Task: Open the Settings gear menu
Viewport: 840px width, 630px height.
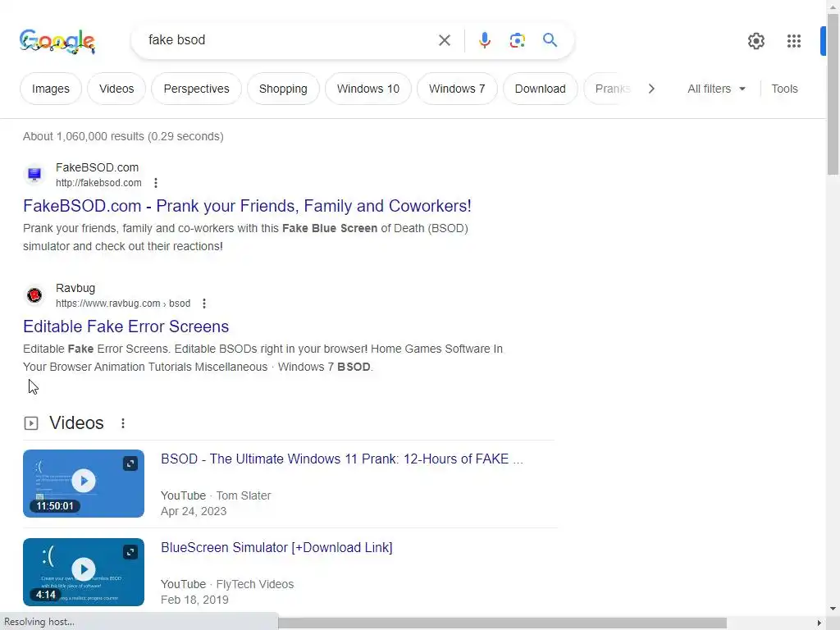Action: tap(756, 41)
